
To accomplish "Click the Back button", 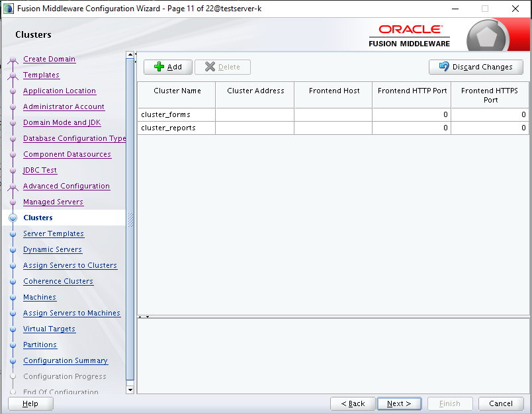I will coord(353,403).
